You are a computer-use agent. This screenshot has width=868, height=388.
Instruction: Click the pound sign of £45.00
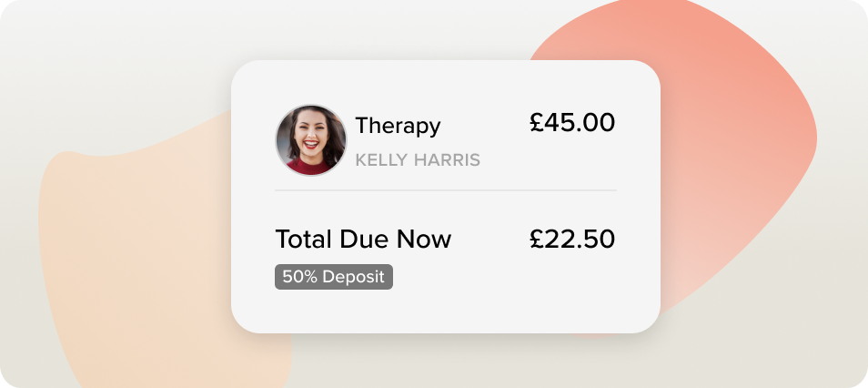[x=536, y=122]
